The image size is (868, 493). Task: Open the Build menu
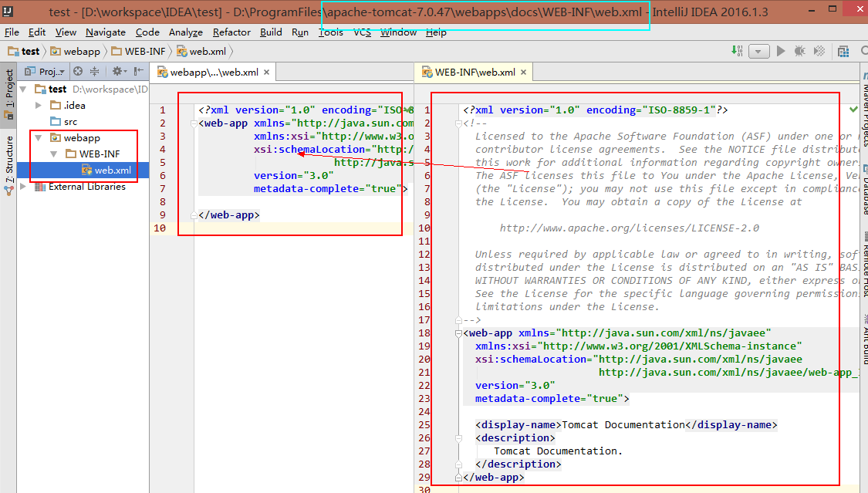tap(271, 32)
